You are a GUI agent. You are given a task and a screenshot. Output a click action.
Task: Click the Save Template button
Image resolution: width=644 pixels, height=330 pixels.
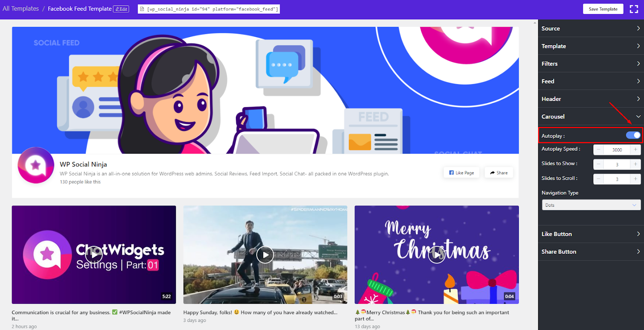603,9
